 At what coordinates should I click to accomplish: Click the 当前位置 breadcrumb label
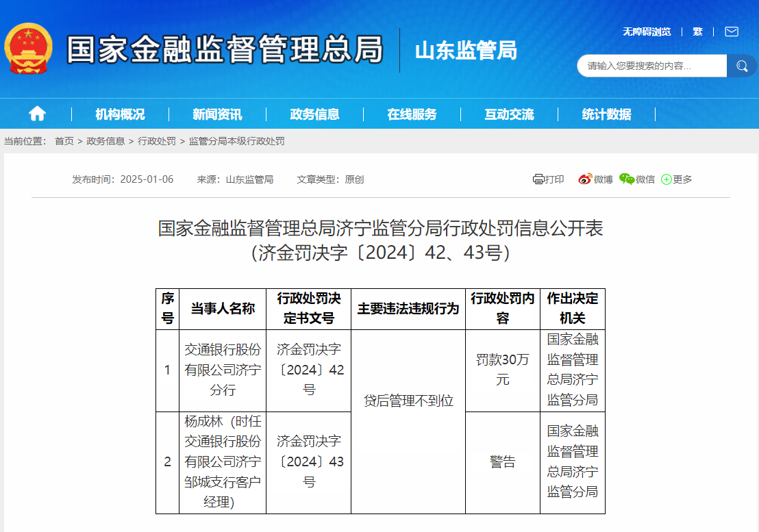25,141
